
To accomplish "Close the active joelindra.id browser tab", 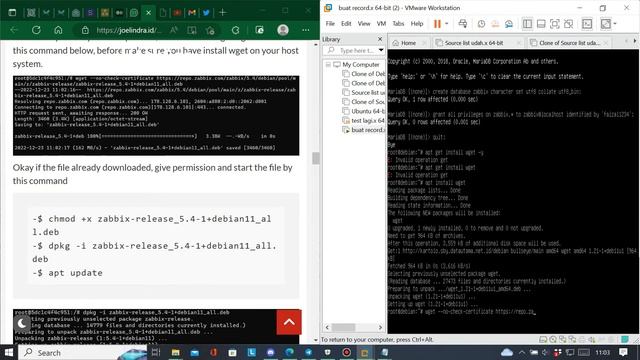I will click(x=149, y=13).
